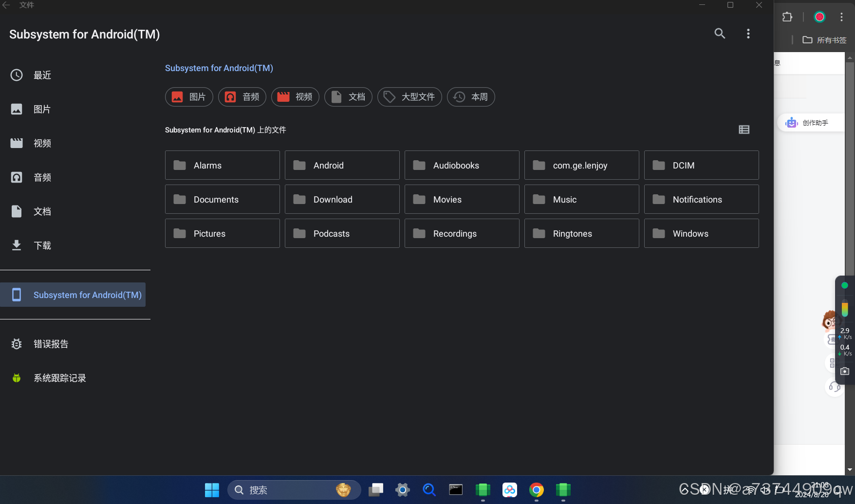Image resolution: width=855 pixels, height=504 pixels.
Task: Open 错误报告 (Bug reports) in the sidebar
Action: pos(75,344)
